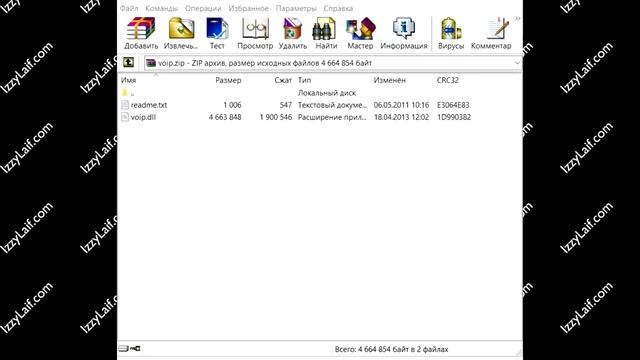Click the Добавить (Add) archive icon
Viewport: 640px width, 360px height.
141,29
